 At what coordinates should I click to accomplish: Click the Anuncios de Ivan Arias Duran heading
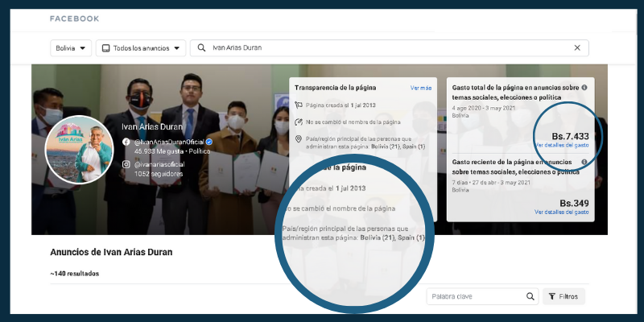[111, 252]
